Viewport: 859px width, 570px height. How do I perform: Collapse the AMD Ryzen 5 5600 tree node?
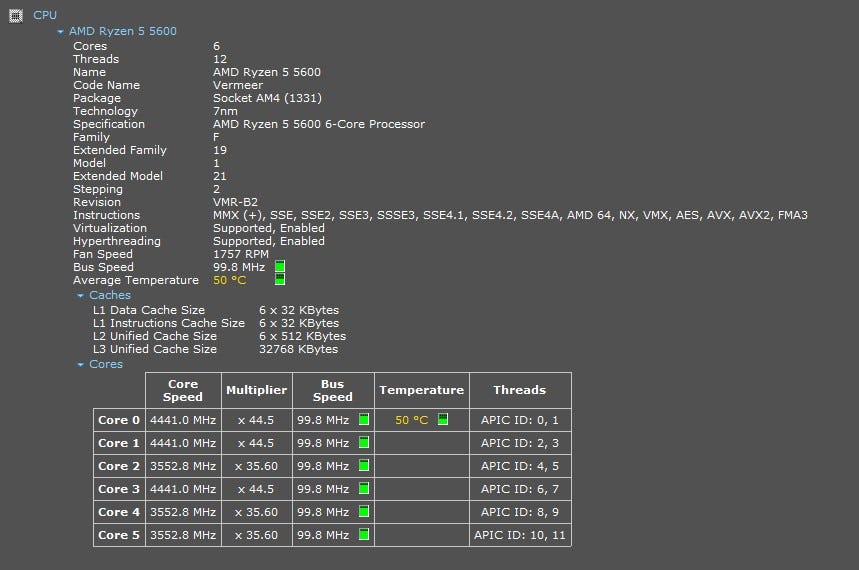(60, 32)
